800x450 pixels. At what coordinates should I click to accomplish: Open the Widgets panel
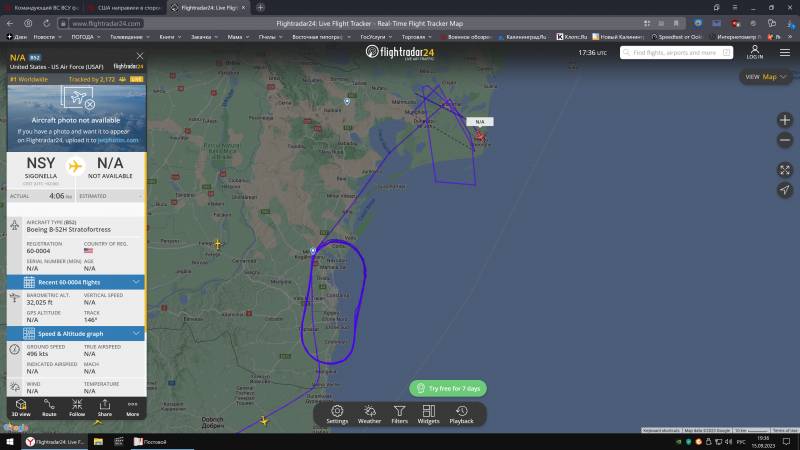[429, 414]
